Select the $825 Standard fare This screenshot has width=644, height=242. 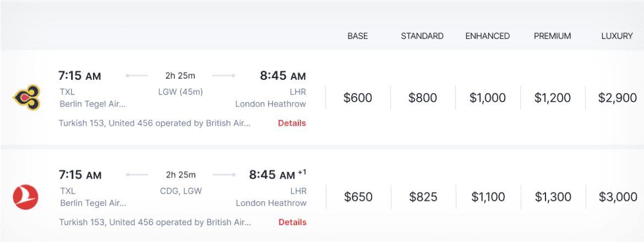tap(423, 196)
